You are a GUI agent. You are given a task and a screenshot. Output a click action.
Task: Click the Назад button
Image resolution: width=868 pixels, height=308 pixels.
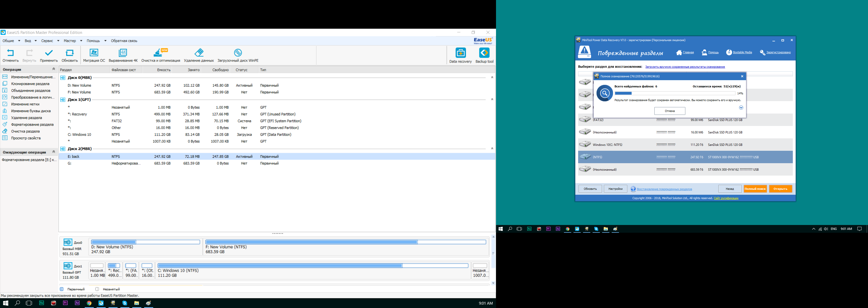(x=730, y=189)
